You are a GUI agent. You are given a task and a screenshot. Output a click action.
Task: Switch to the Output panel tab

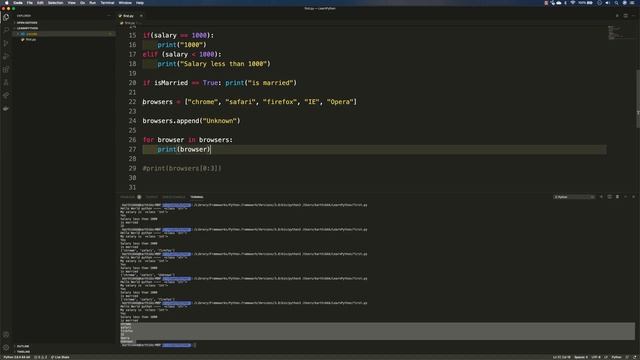(152, 197)
